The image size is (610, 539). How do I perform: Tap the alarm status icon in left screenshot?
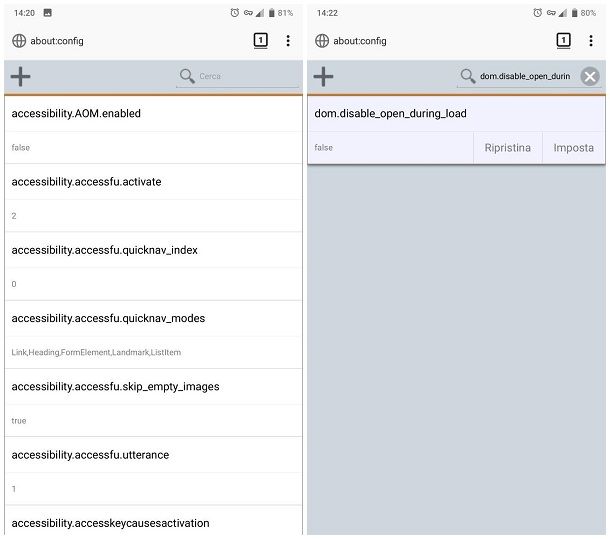click(235, 13)
